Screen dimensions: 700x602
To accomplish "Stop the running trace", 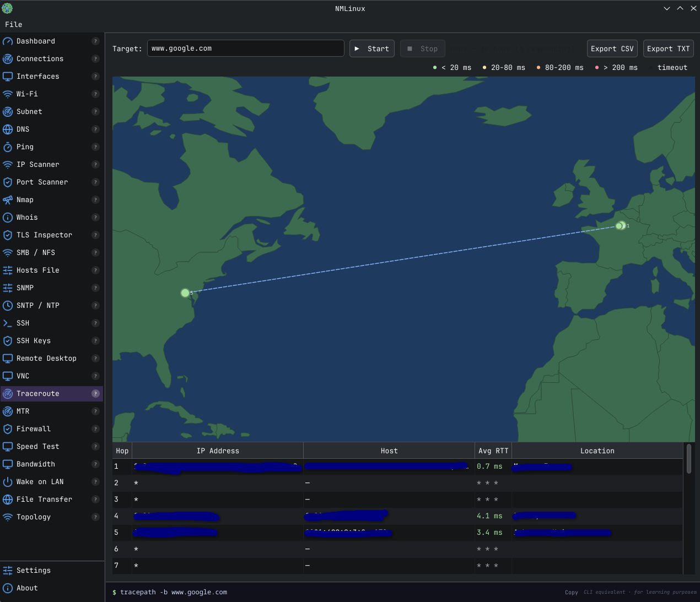I will tap(423, 48).
